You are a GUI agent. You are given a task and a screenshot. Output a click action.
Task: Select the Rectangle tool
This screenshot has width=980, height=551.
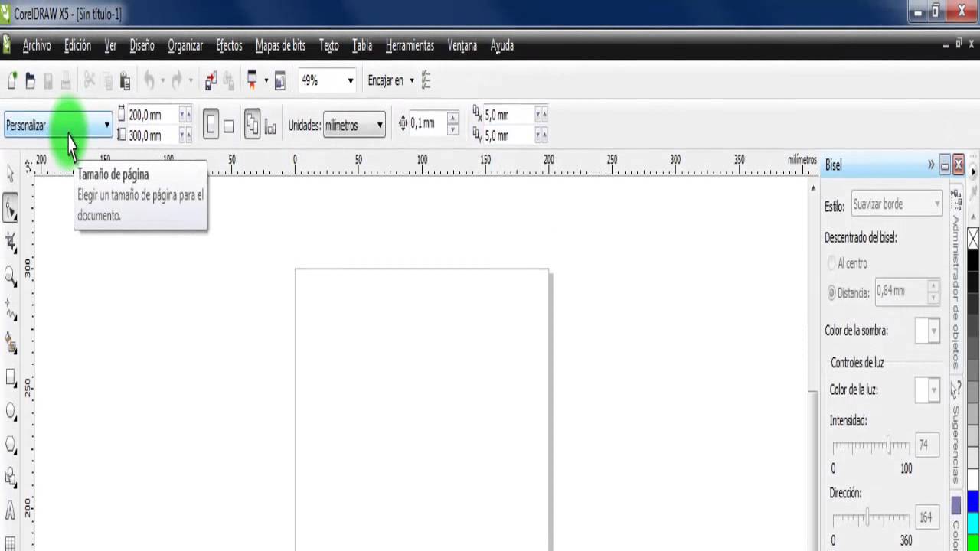11,377
